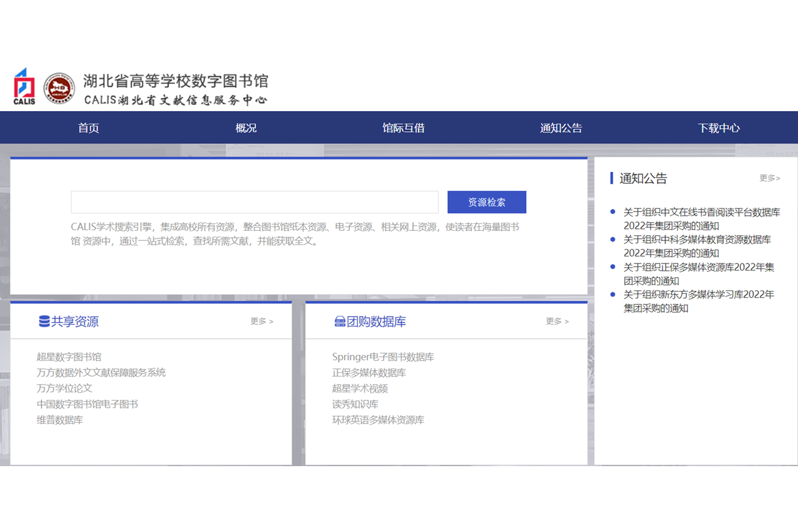Click the 共享资源 section heading
The height and width of the screenshot is (532, 798).
click(x=75, y=322)
